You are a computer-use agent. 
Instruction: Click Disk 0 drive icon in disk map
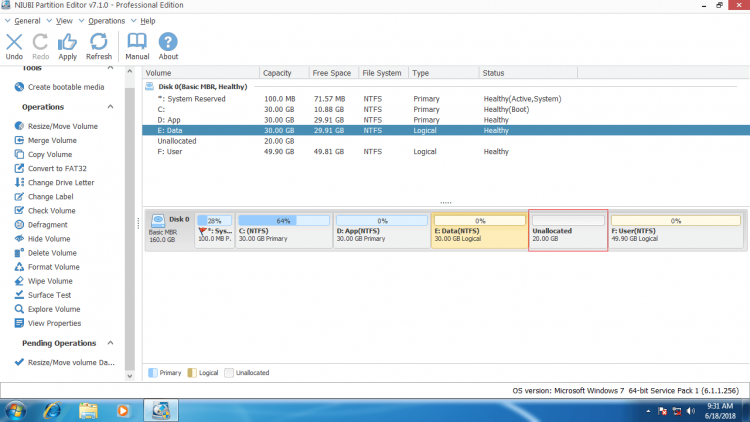[158, 221]
